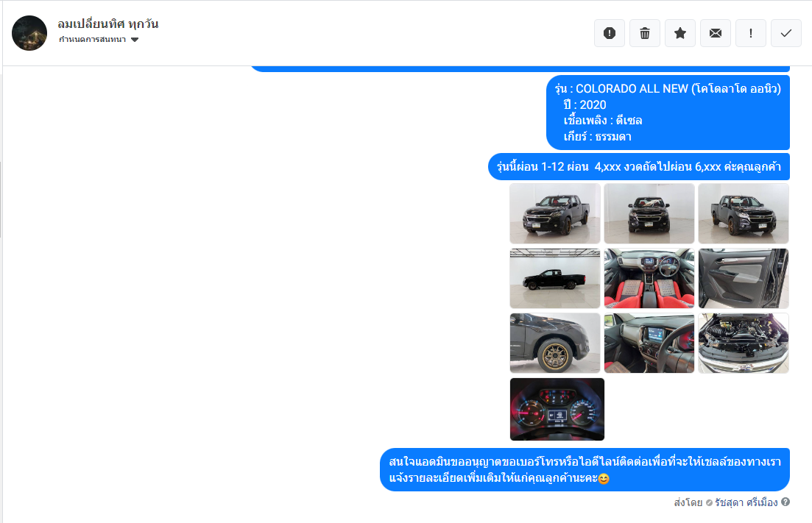Screen dimensions: 812x523
Task: Open profile picture of ลมเปลี่ยนทิศ ทุกวัน
Action: click(x=29, y=33)
